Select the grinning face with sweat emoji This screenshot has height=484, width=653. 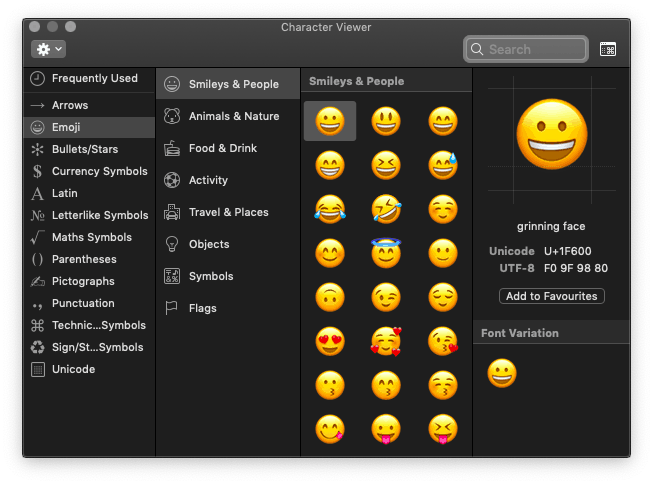click(x=443, y=165)
